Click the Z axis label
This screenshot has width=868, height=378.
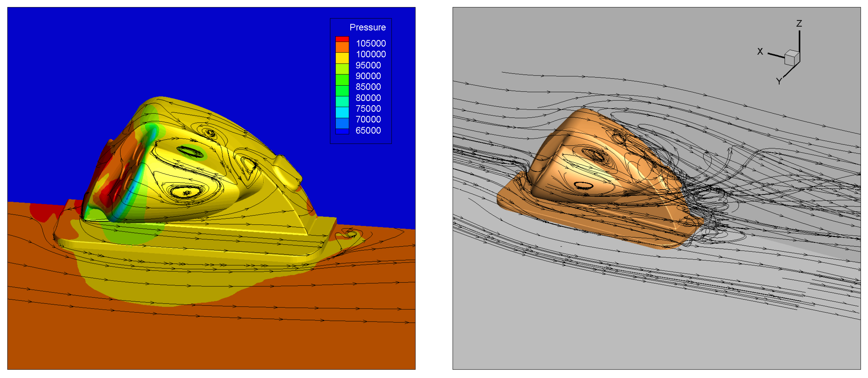coord(799,23)
